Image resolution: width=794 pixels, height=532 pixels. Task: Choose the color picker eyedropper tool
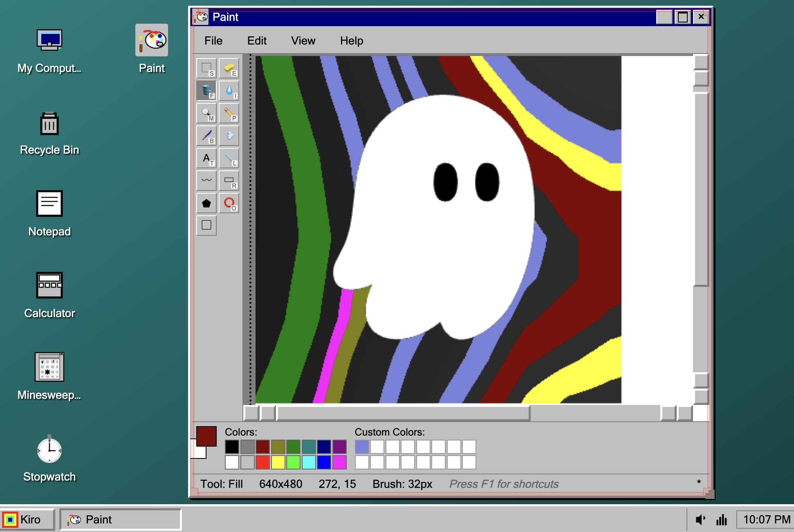click(229, 91)
